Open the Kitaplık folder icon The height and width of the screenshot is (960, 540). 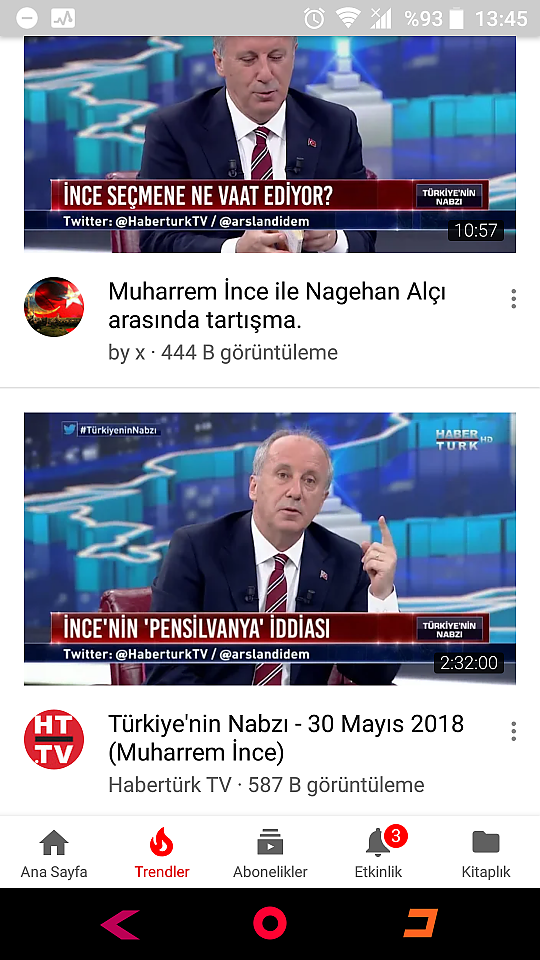(x=486, y=842)
